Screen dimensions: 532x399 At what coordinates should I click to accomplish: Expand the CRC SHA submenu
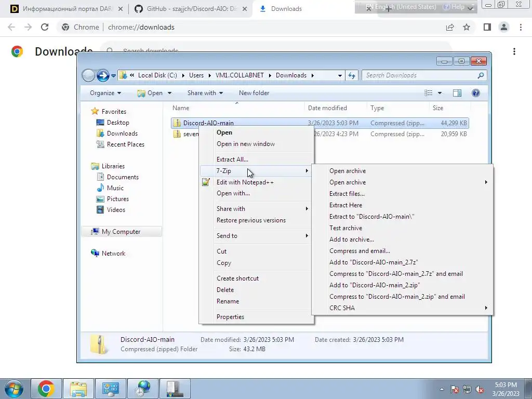[402, 308]
